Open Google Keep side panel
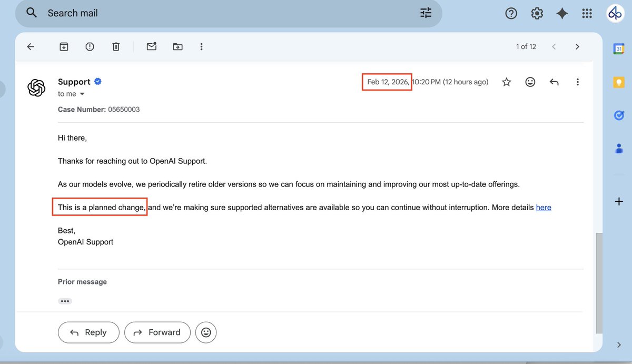 tap(619, 82)
